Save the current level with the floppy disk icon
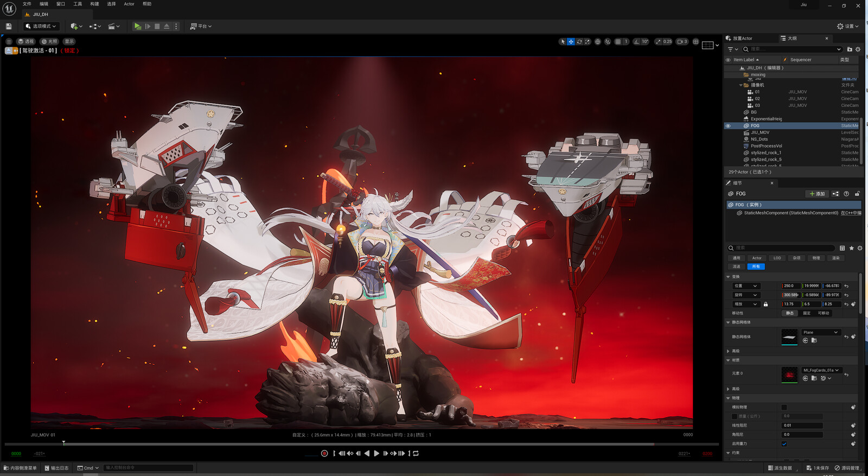 [9, 26]
